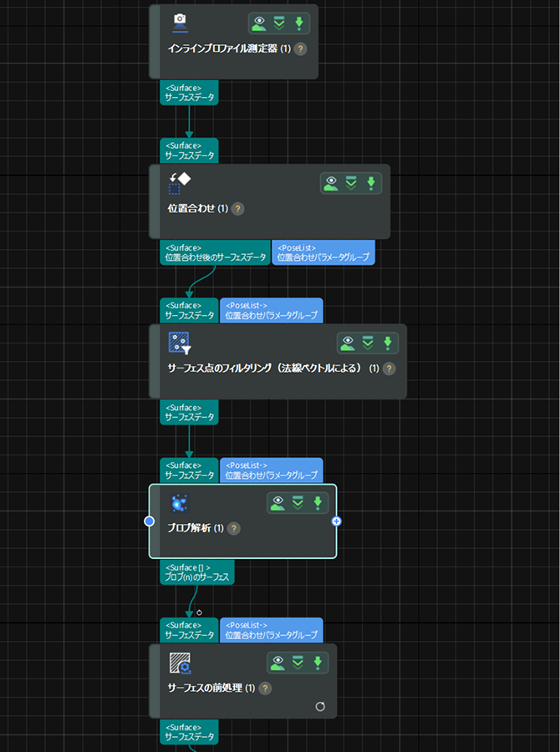The image size is (560, 752).
Task: Click green down-arrow on 位置合わせ node
Action: coord(371,183)
